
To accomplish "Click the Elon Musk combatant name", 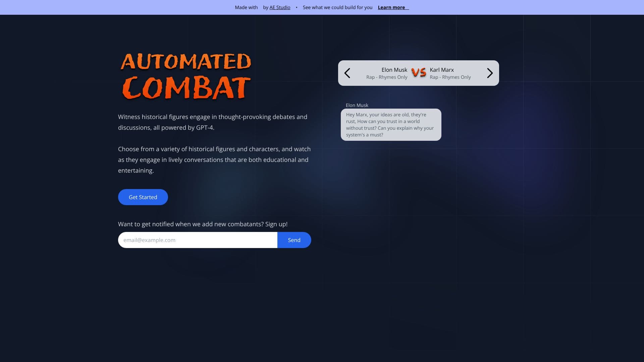I will pyautogui.click(x=394, y=70).
